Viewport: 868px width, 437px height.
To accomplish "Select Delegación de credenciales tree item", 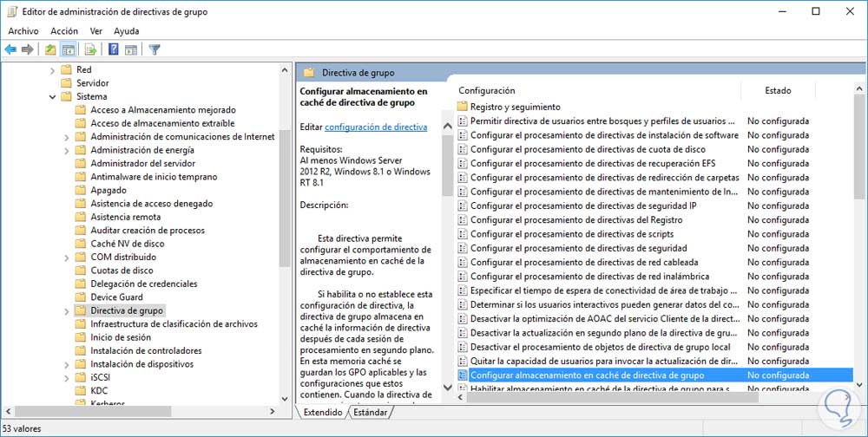I will click(x=144, y=284).
